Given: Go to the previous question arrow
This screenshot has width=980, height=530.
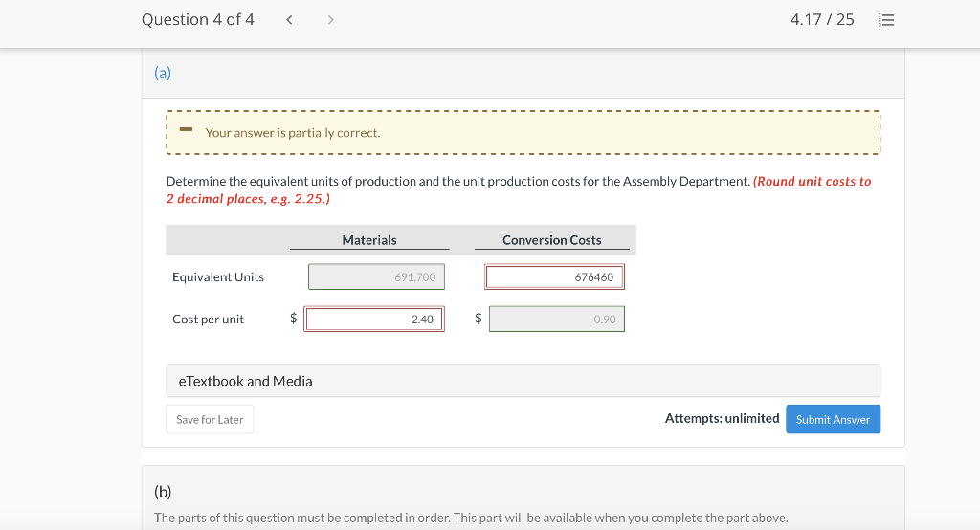Looking at the screenshot, I should click(289, 20).
